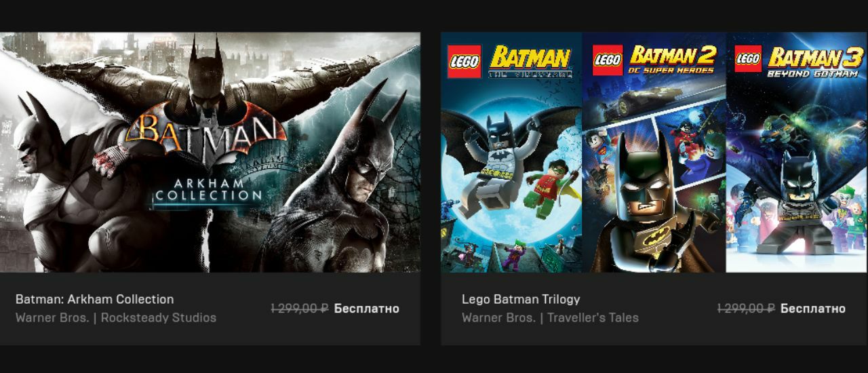Click Бесплатно under Lego Batman Trilogy

(813, 309)
